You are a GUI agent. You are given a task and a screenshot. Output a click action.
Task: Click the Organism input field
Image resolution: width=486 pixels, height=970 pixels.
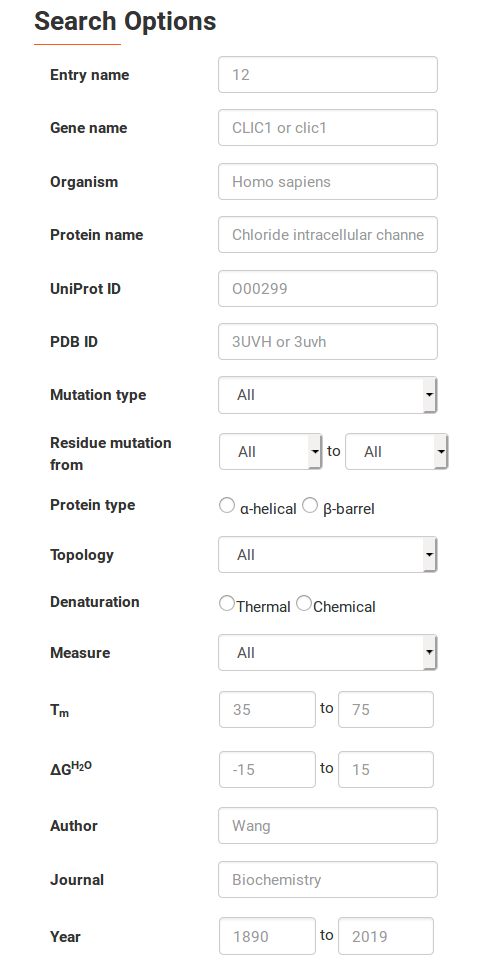(x=328, y=182)
